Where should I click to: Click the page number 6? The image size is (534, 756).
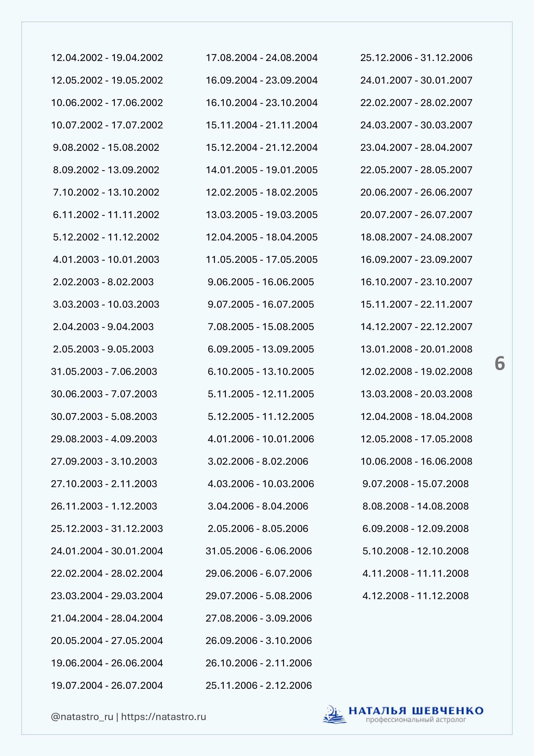(x=499, y=363)
